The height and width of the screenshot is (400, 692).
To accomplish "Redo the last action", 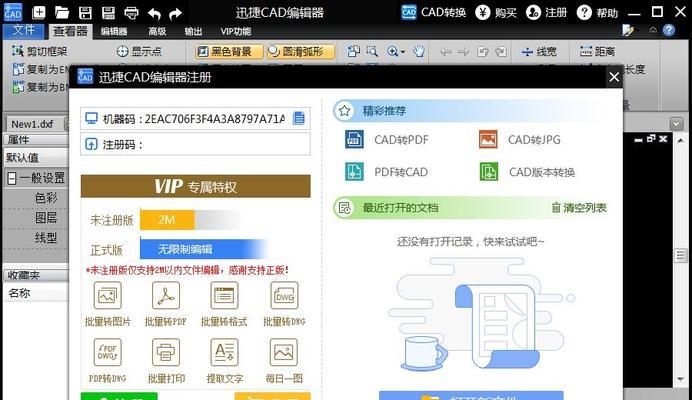I will point(176,14).
